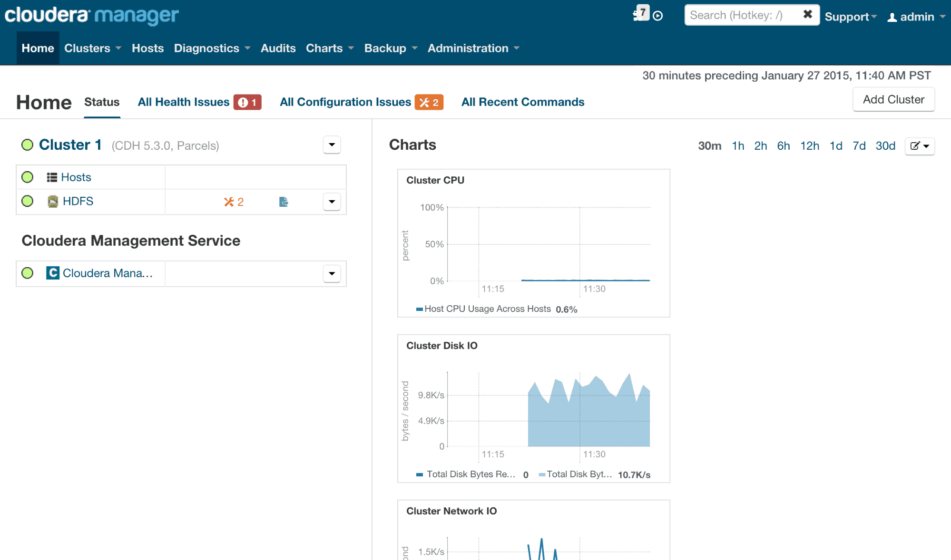Screen dimensions: 951x560
Task: View running commands via the play icon
Action: point(657,16)
